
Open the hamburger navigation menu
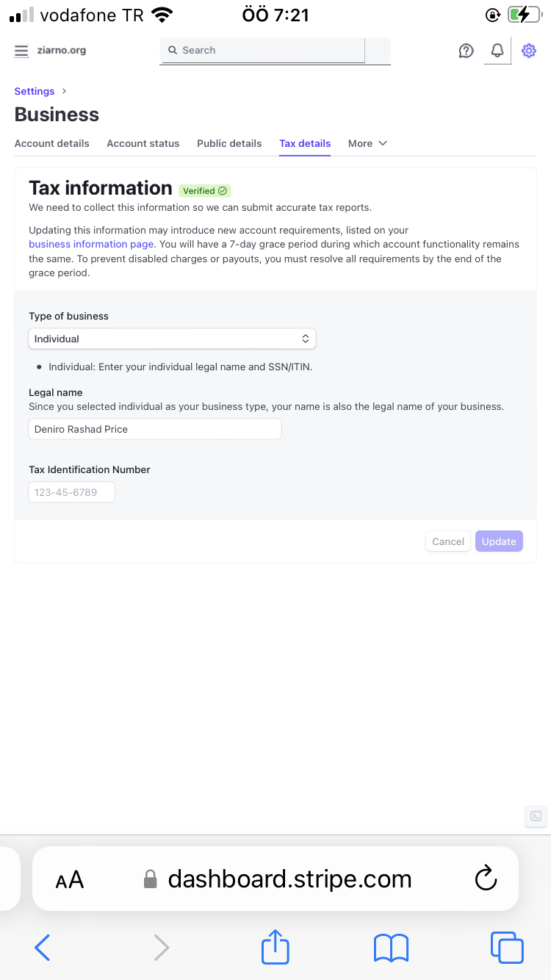point(21,51)
